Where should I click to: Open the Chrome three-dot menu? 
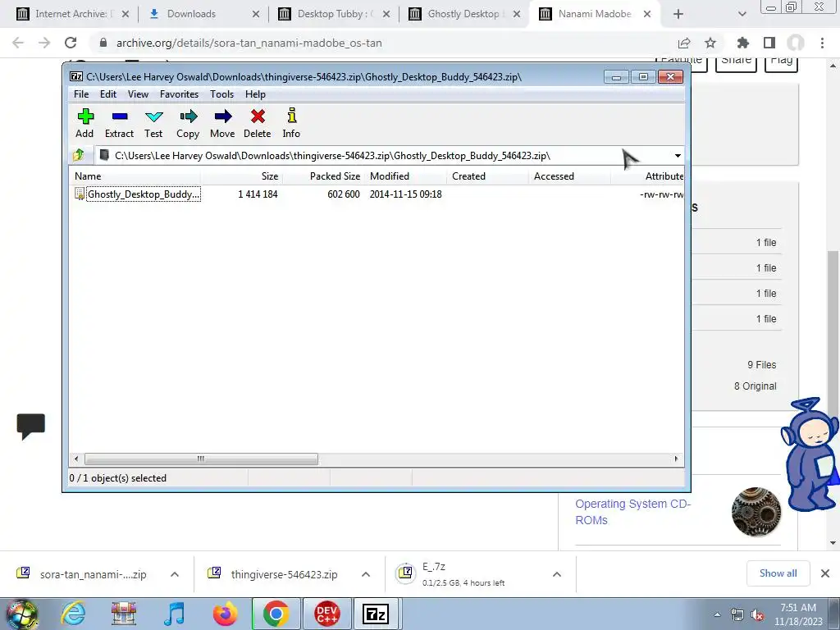(822, 43)
